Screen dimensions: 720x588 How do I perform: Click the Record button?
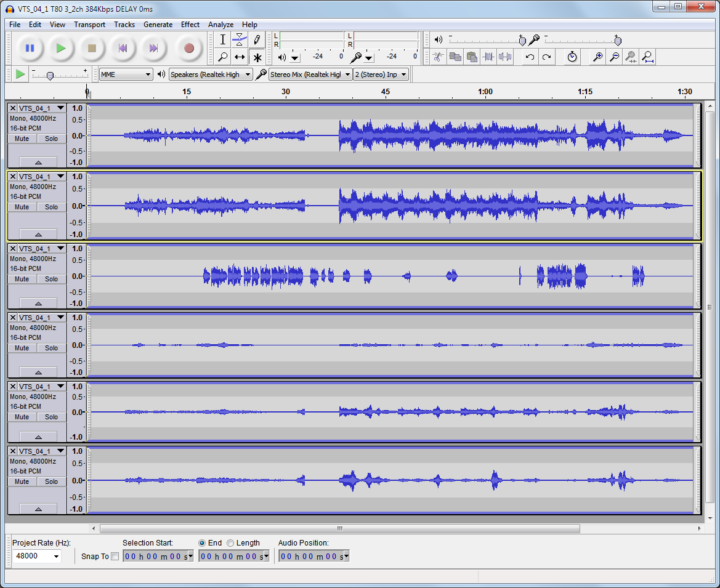(x=189, y=48)
